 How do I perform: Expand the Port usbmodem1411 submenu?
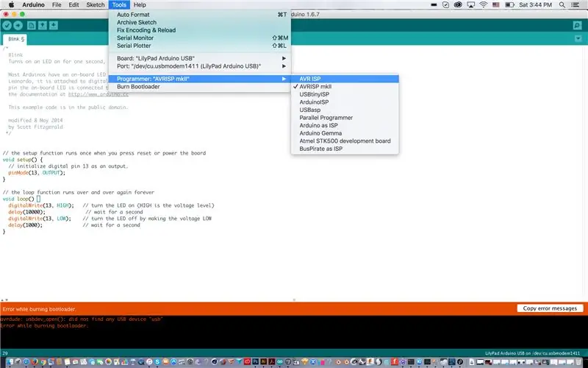tap(199, 66)
